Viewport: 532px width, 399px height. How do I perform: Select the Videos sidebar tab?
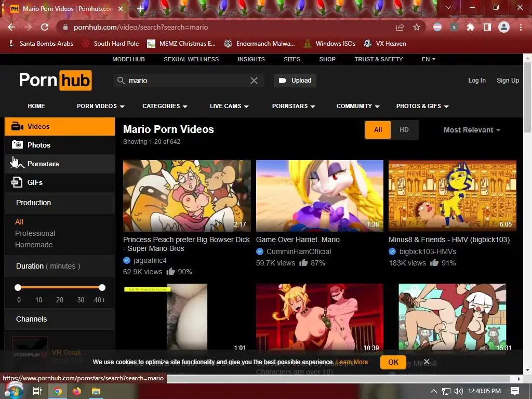point(60,127)
